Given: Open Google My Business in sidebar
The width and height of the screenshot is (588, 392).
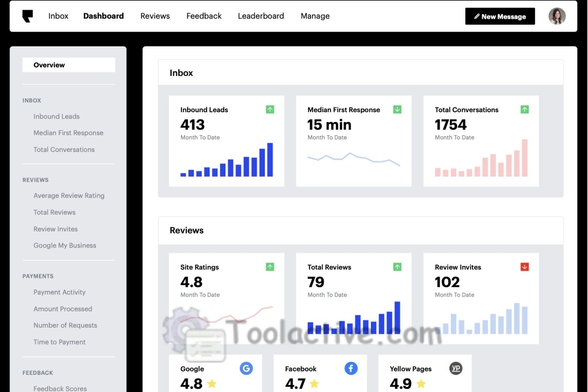Looking at the screenshot, I should click(x=65, y=245).
